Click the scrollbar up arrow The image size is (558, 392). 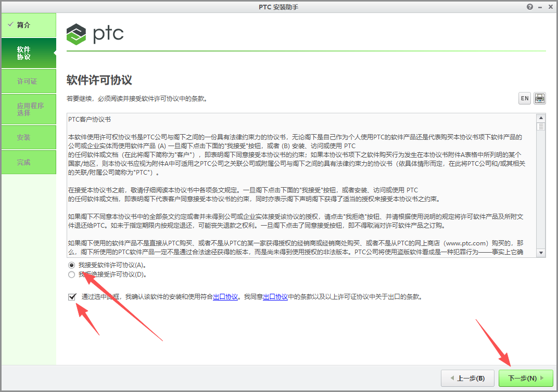[542, 117]
